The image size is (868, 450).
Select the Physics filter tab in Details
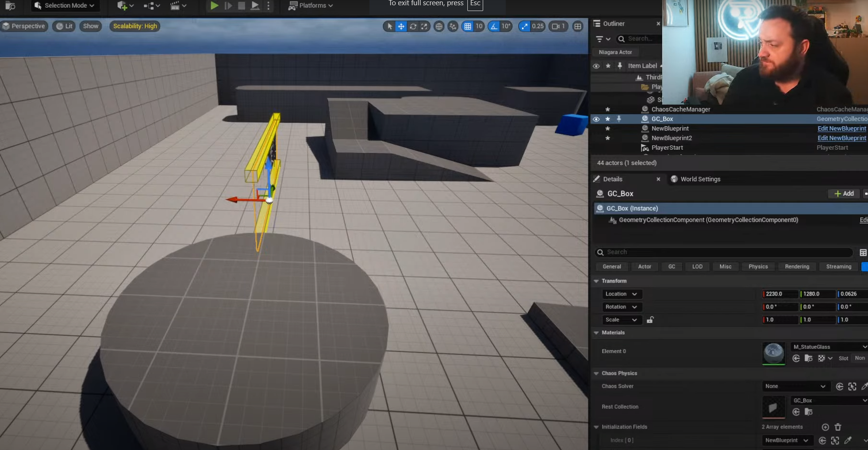point(758,267)
